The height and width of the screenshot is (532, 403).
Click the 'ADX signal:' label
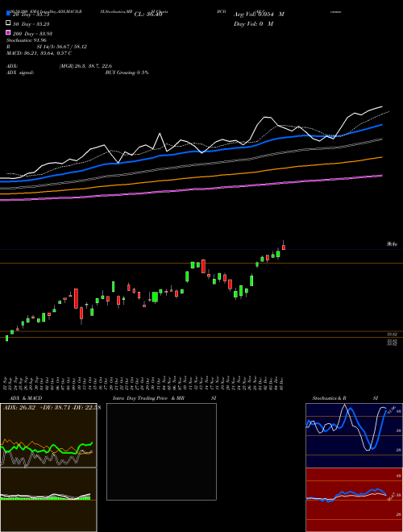click(x=20, y=73)
